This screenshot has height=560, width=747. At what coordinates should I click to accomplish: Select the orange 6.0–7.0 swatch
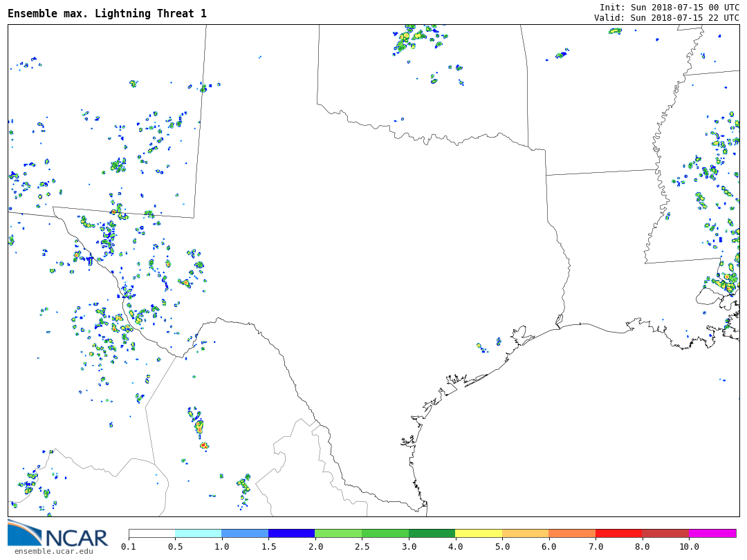[572, 534]
